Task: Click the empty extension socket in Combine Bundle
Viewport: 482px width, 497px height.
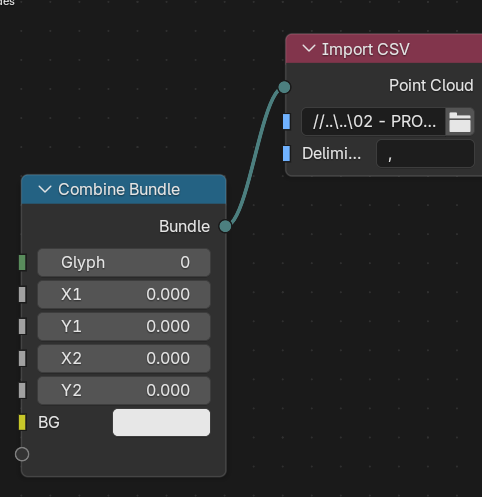Action: [22, 454]
